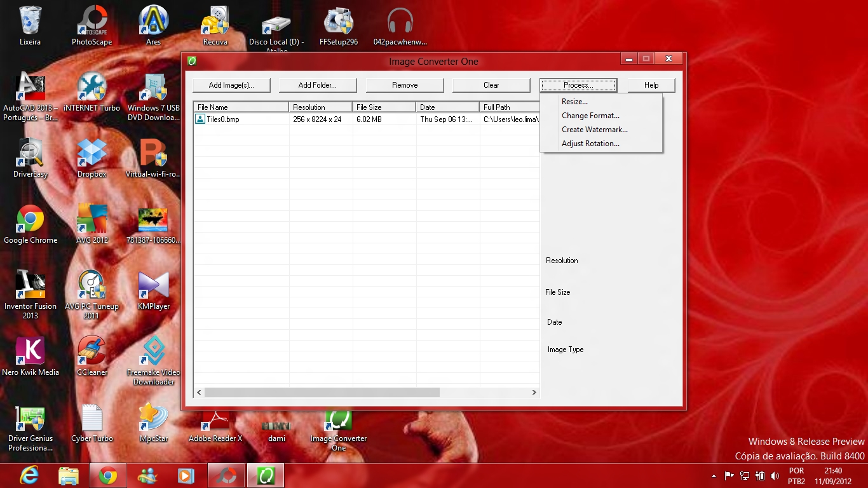Open the 781387-106660 image file icon
Image resolution: width=868 pixels, height=488 pixels.
[154, 224]
